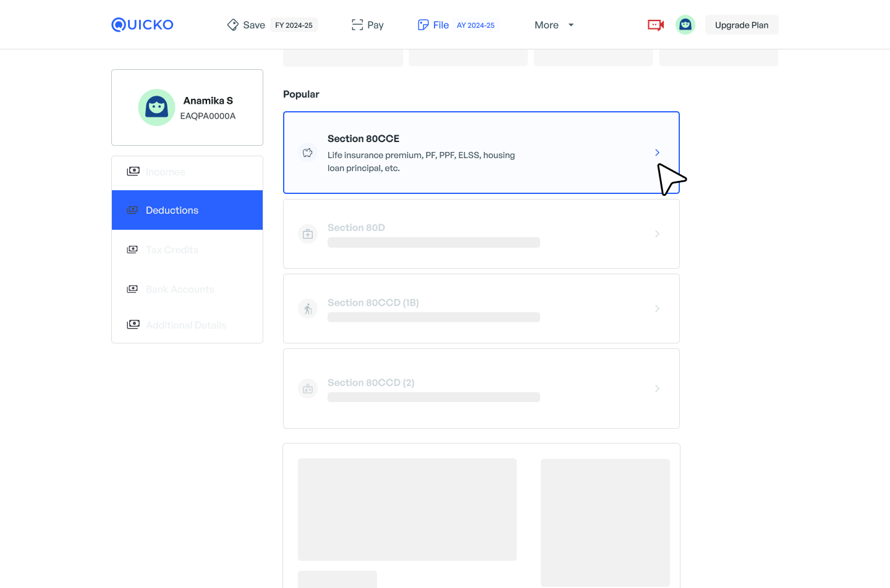Click the AY 2024-25 label

click(475, 25)
